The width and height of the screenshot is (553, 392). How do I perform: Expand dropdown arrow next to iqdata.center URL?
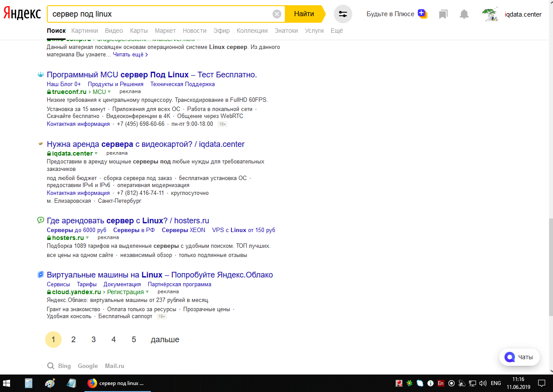click(x=96, y=153)
